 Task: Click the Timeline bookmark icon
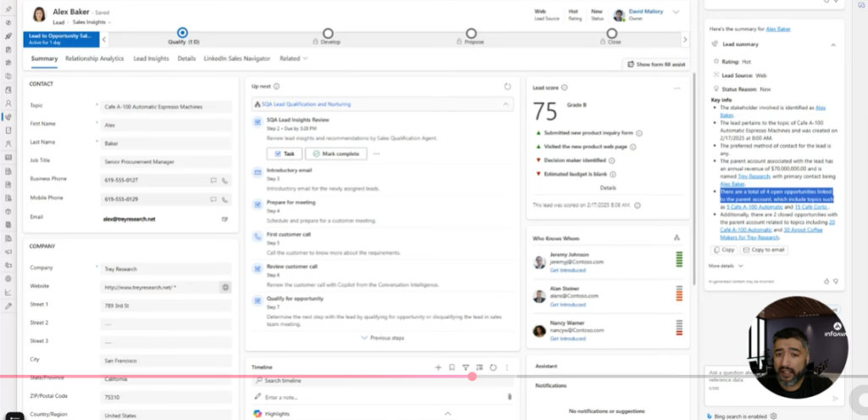coord(452,367)
